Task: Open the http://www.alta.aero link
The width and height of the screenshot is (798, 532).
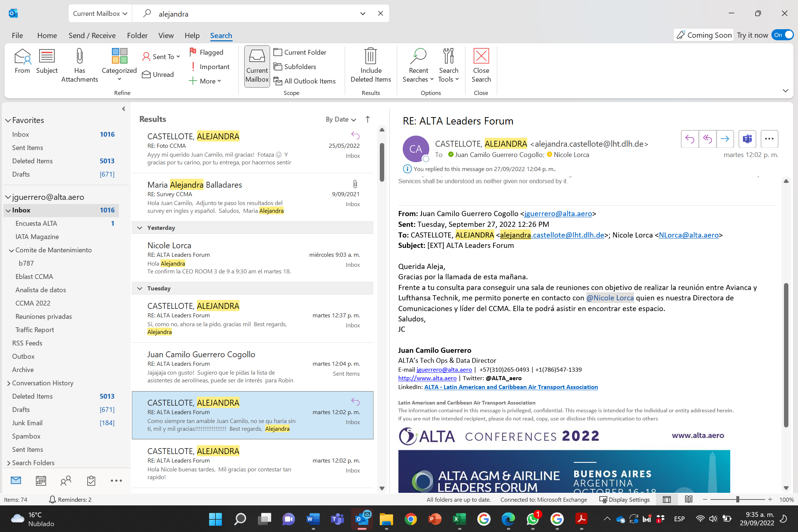Action: tap(427, 378)
